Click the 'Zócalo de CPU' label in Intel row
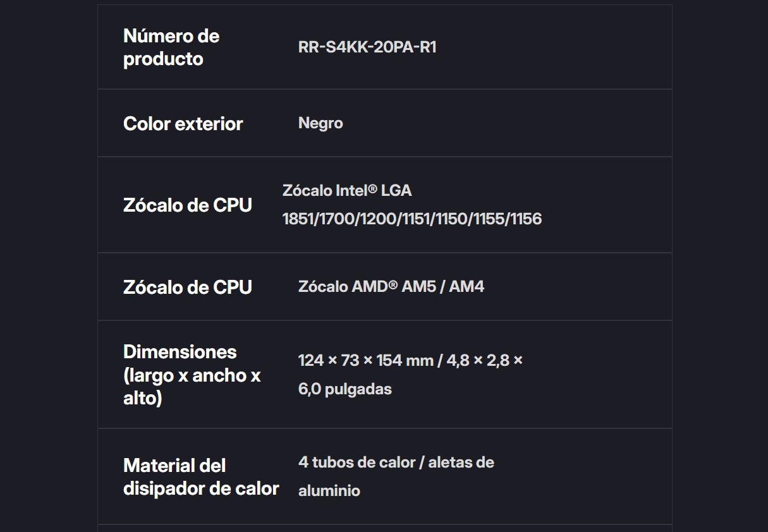This screenshot has height=532, width=768. [x=187, y=205]
